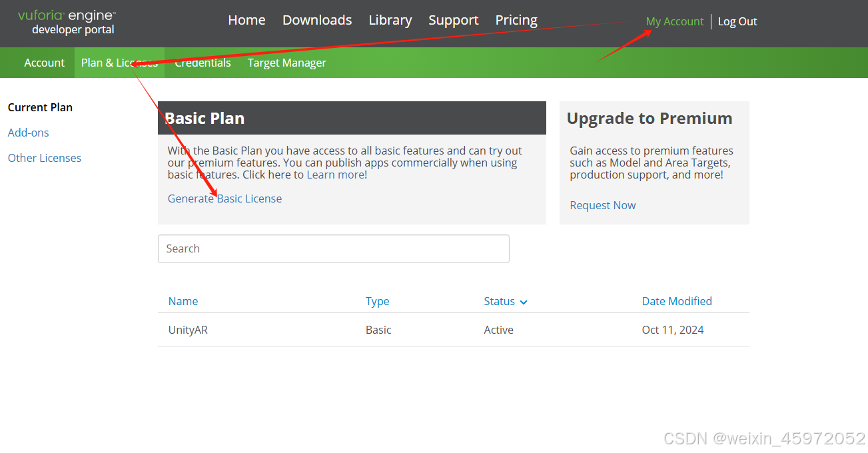Open the Library menu item
Screen dimensions: 868x453
390,20
